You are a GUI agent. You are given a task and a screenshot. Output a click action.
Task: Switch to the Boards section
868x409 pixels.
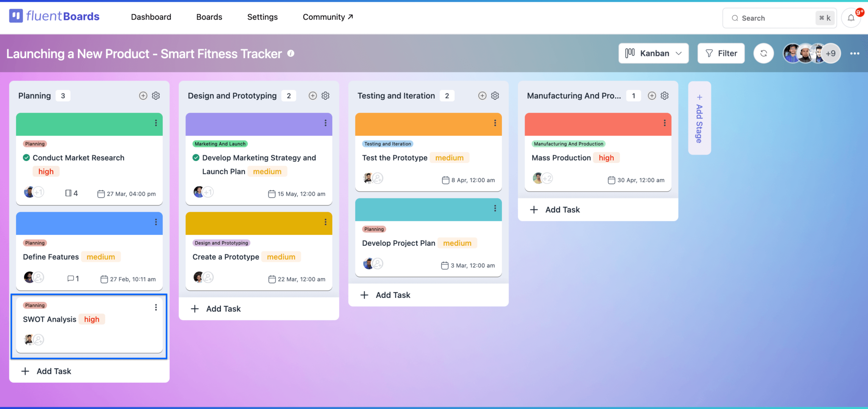[209, 17]
